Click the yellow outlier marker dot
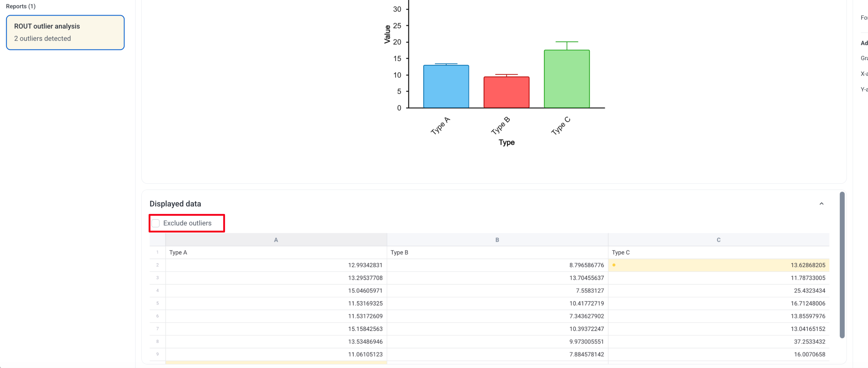This screenshot has width=868, height=368. click(614, 265)
